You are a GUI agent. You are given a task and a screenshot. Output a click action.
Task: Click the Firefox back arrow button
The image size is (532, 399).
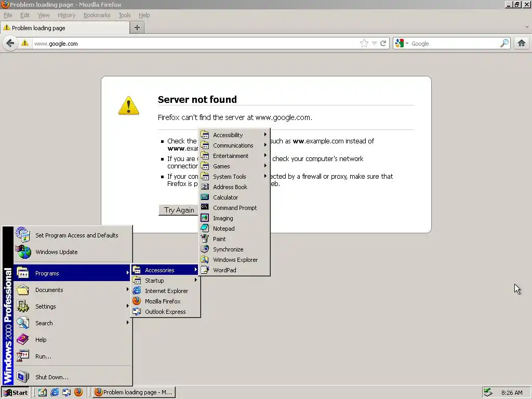[x=10, y=44]
